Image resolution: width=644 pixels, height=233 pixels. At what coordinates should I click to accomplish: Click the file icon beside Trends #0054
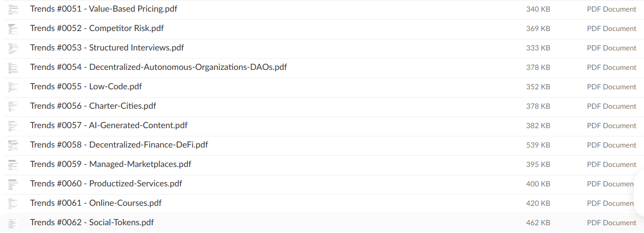point(13,67)
